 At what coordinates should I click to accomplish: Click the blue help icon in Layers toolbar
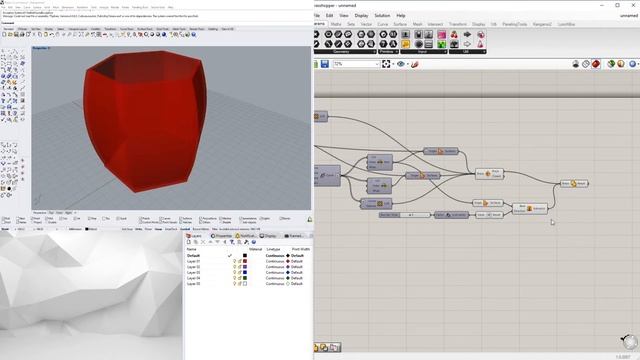click(x=253, y=242)
